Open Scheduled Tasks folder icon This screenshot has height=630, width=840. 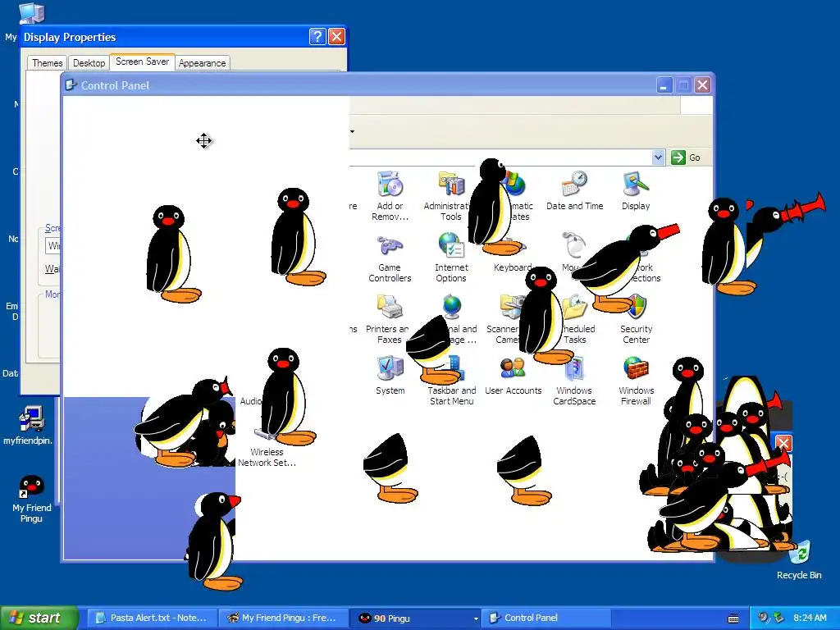[x=575, y=308]
